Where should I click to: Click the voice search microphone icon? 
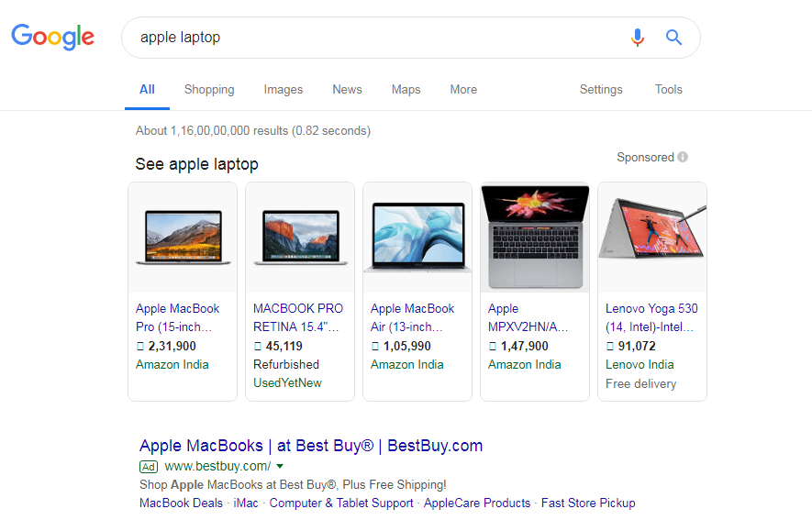(638, 38)
